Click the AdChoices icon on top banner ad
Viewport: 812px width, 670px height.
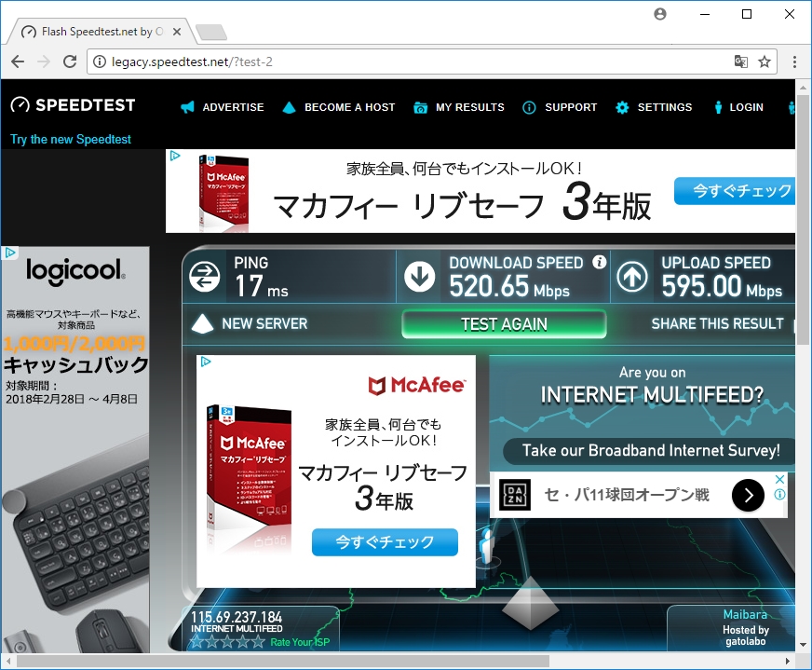point(175,156)
